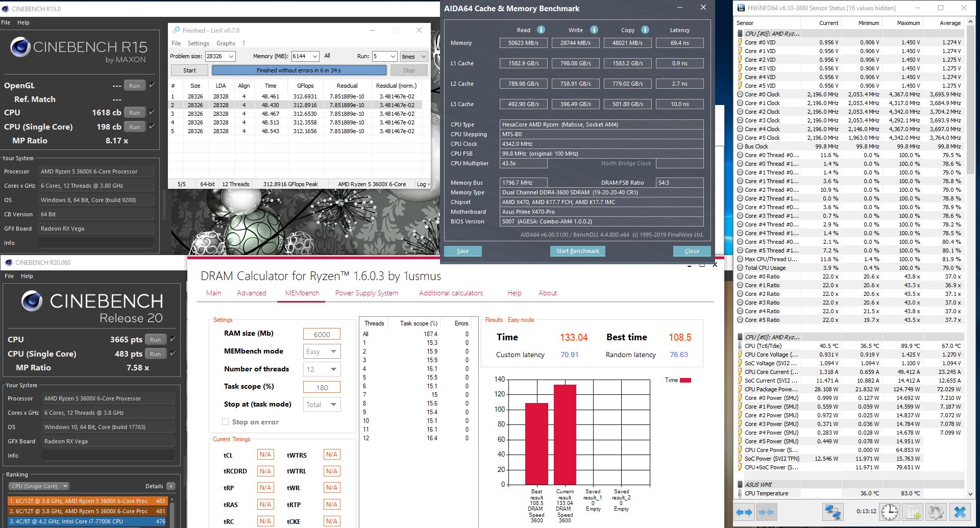Image resolution: width=980 pixels, height=528 pixels.
Task: Switch to the Advanced tab
Action: coord(251,293)
